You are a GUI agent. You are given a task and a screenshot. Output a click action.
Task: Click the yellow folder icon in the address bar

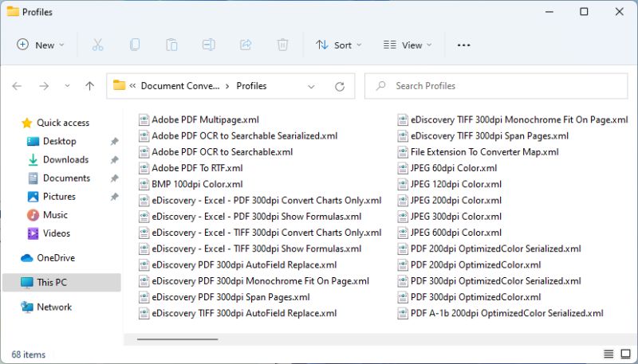(119, 85)
